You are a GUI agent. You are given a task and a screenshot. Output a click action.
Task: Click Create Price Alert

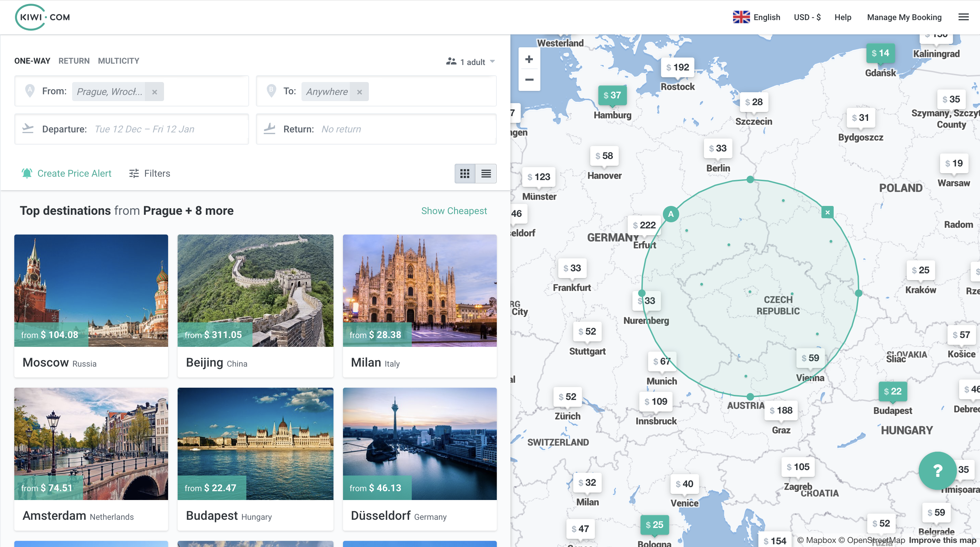pos(67,174)
